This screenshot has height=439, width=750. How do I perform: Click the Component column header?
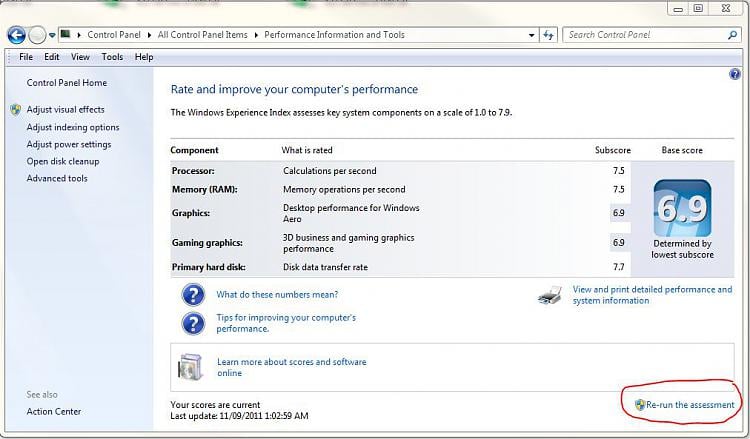(194, 150)
